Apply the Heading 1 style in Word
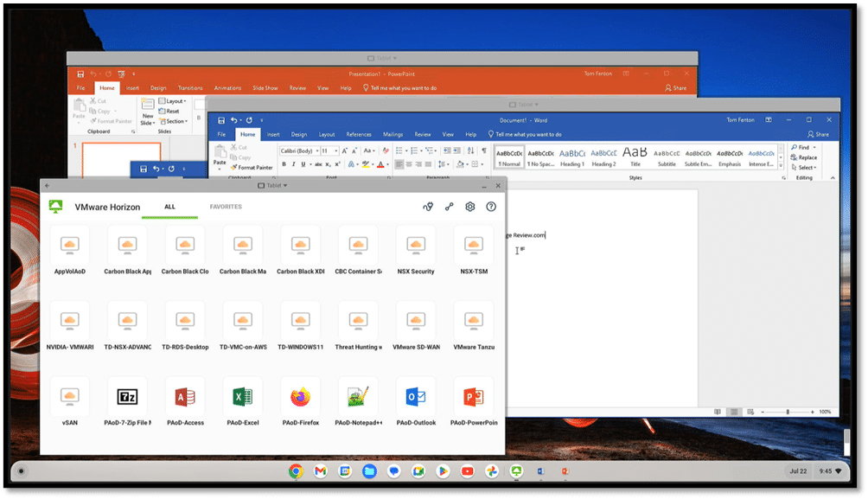 (x=571, y=157)
